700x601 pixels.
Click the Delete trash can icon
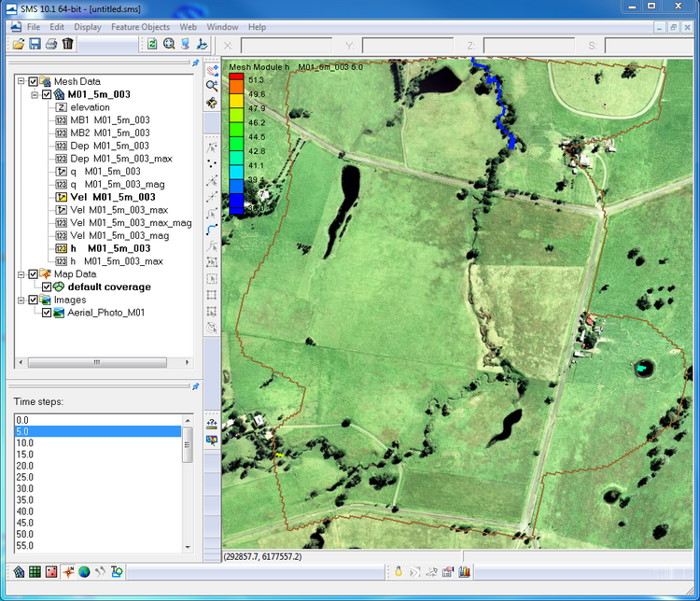click(x=68, y=44)
